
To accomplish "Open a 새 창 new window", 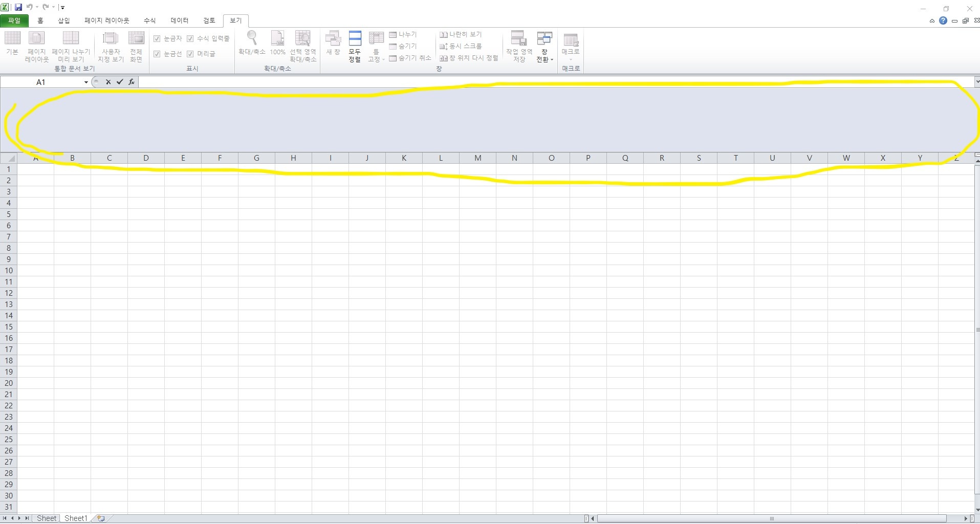I will [x=333, y=43].
